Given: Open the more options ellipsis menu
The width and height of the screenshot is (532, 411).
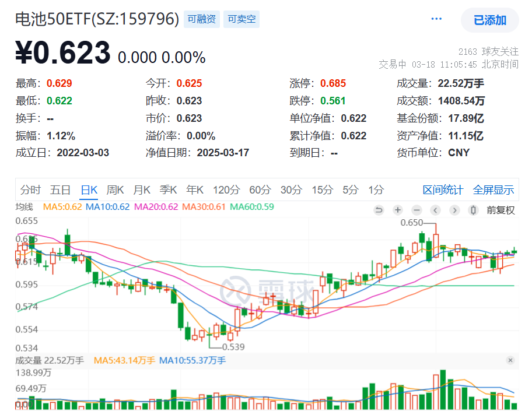Looking at the screenshot, I should point(436,18).
